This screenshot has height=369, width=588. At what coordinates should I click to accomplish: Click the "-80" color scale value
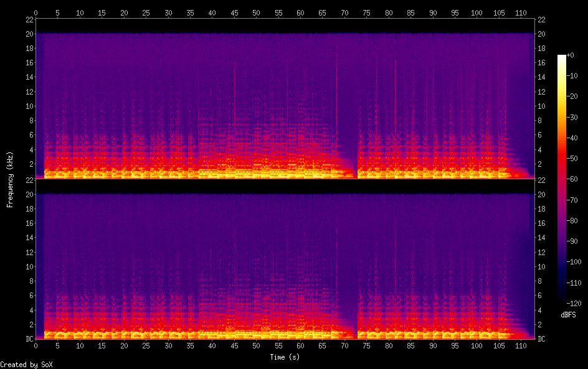coord(572,221)
